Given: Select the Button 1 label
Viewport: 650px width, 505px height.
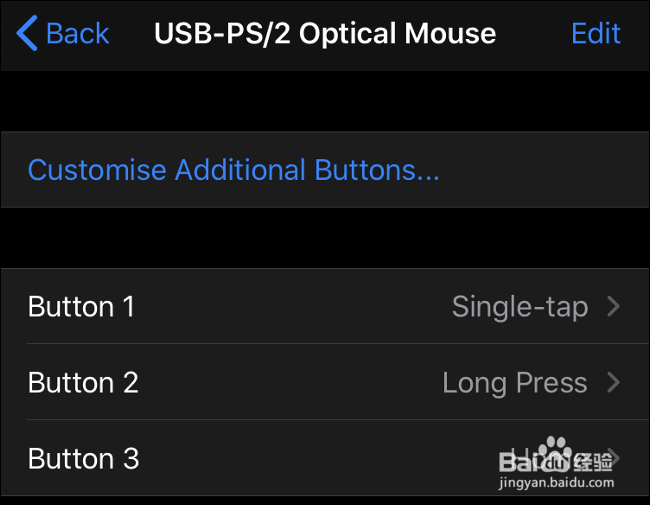Looking at the screenshot, I should [x=81, y=306].
